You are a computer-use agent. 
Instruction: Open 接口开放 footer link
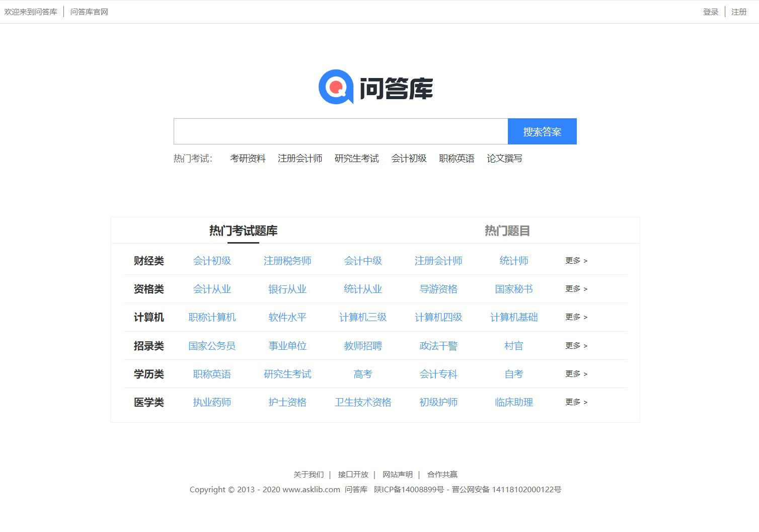(x=353, y=474)
